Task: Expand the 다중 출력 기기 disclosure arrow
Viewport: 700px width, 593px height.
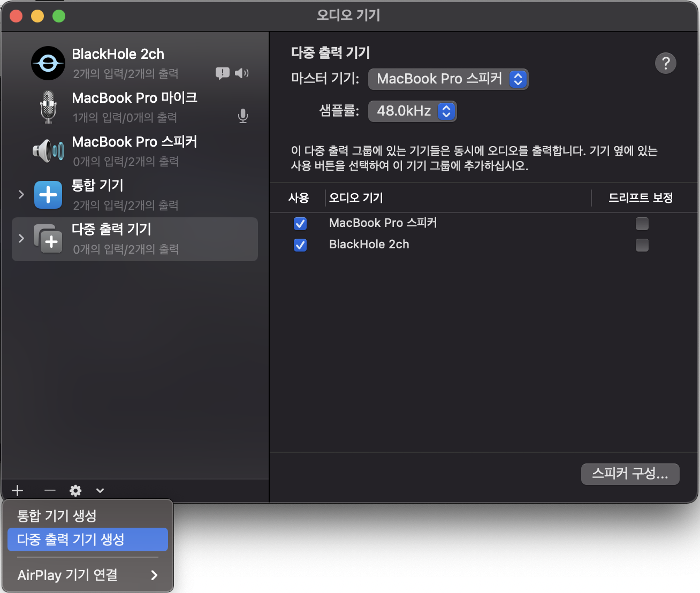Action: (x=21, y=238)
